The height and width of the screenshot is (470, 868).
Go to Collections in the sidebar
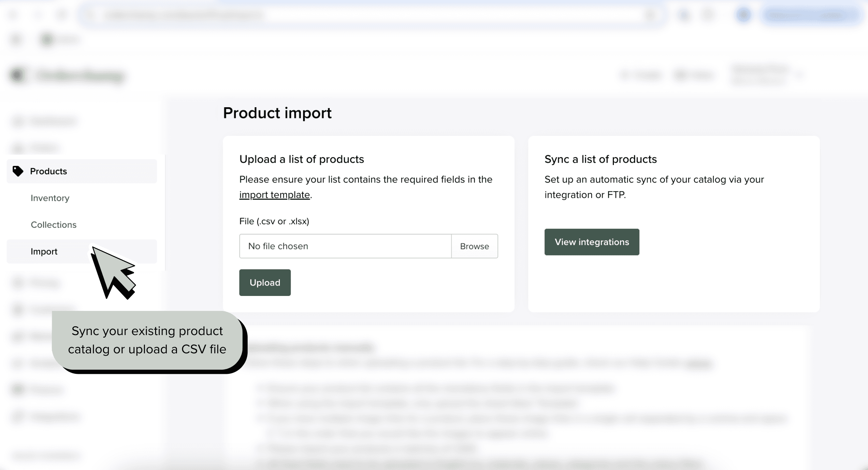(x=53, y=225)
